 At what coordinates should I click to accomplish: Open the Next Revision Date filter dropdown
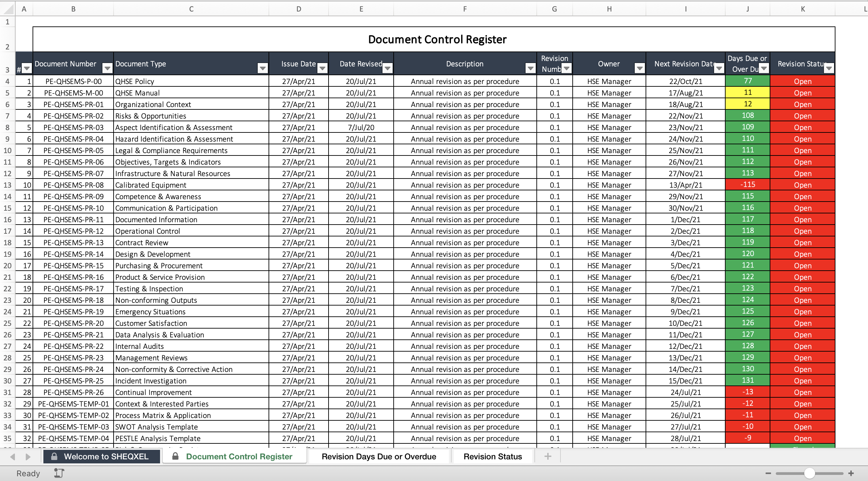719,69
